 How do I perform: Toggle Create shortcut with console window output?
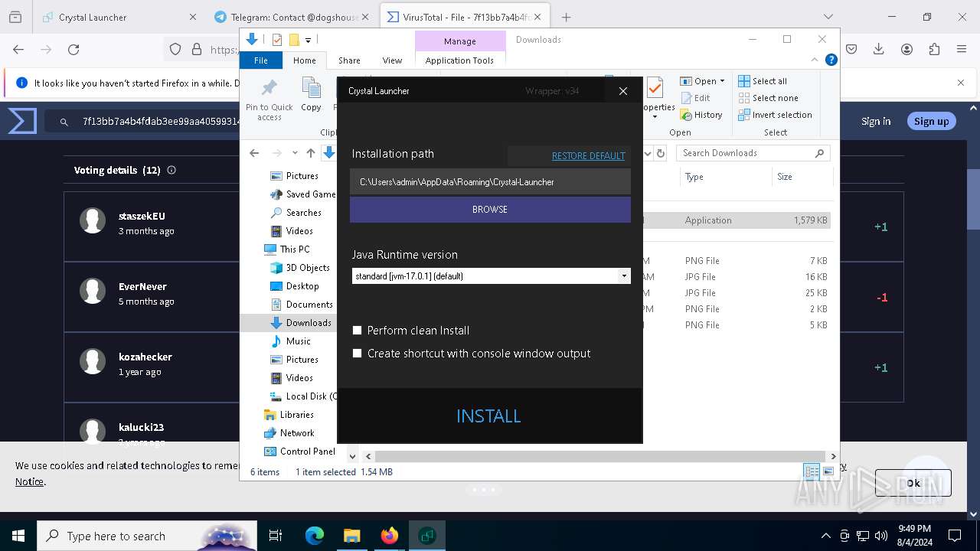pos(357,354)
